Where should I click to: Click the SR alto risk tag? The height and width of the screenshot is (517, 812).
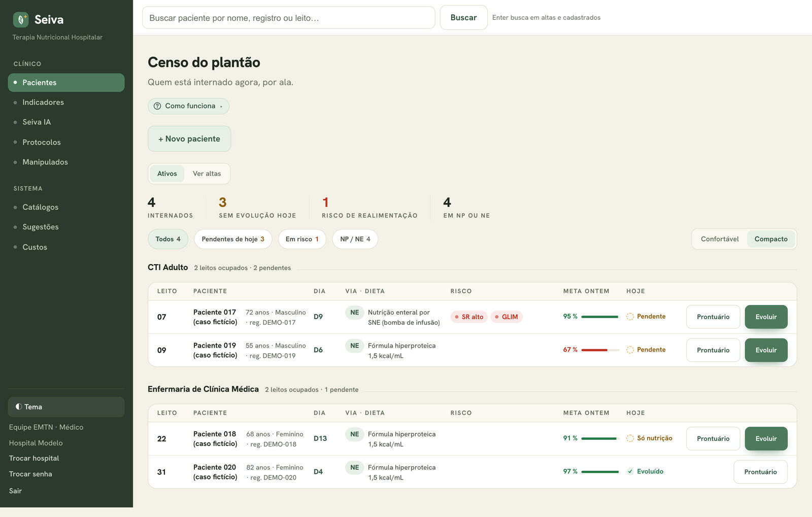(469, 317)
